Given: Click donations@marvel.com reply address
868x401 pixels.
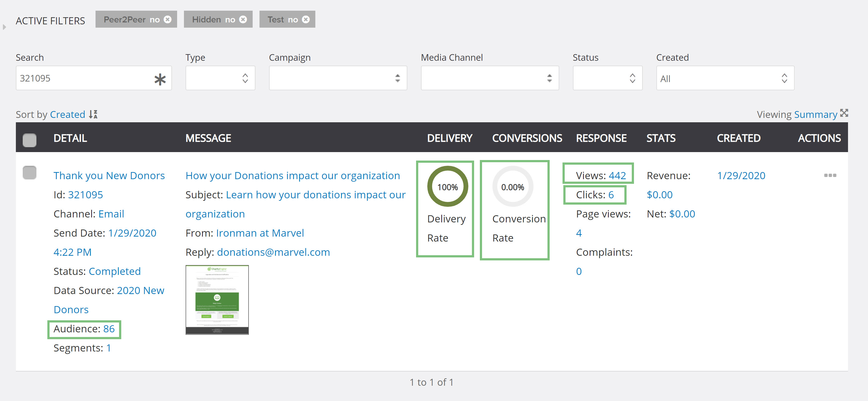Looking at the screenshot, I should [x=273, y=252].
